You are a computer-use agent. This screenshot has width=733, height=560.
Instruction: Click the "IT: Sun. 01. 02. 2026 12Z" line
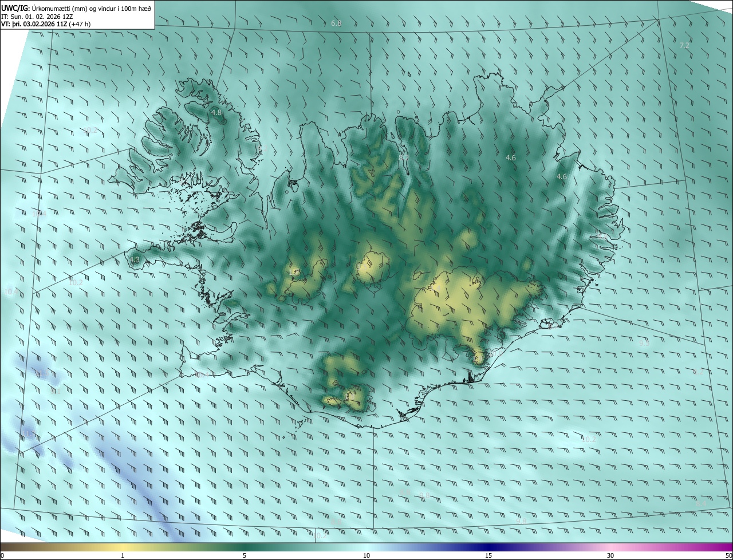[x=38, y=16]
